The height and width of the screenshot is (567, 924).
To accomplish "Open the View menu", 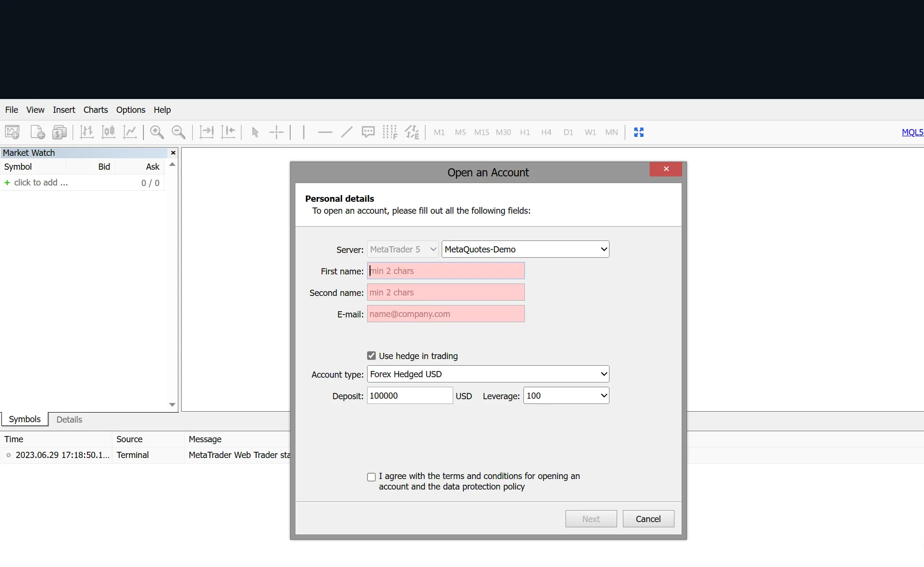I will point(35,109).
